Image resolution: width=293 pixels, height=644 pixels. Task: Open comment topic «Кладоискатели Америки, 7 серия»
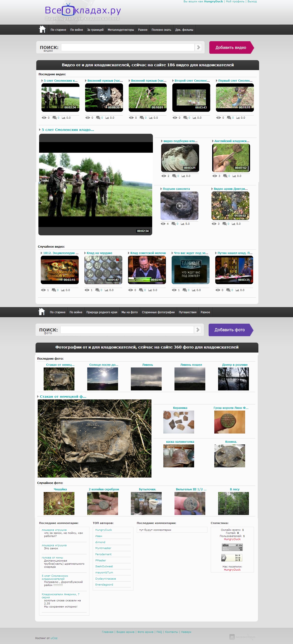pos(60,595)
